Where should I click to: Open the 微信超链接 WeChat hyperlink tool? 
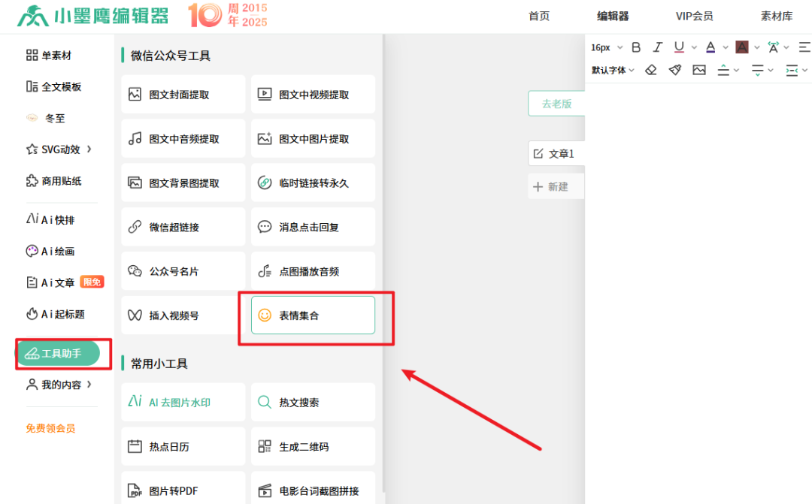tap(183, 226)
